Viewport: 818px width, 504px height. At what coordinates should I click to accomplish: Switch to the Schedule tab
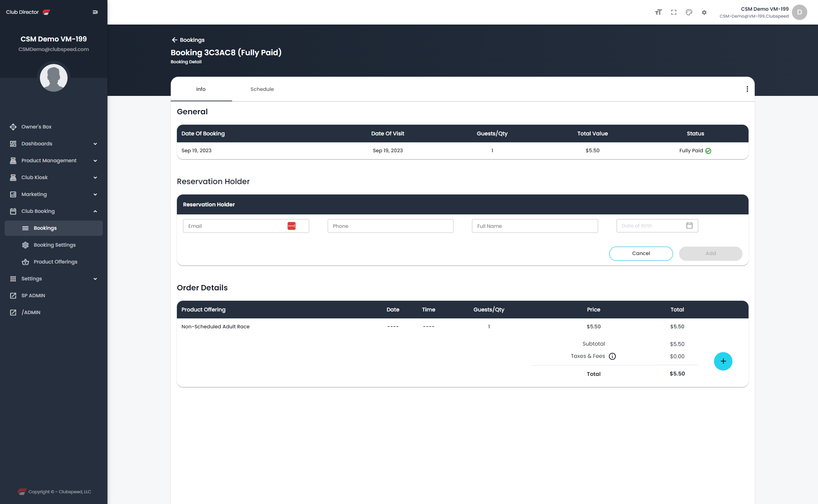click(x=262, y=89)
